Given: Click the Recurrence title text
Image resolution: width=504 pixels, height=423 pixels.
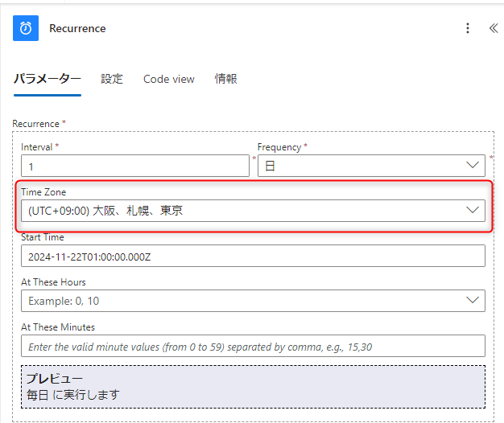Looking at the screenshot, I should point(77,28).
